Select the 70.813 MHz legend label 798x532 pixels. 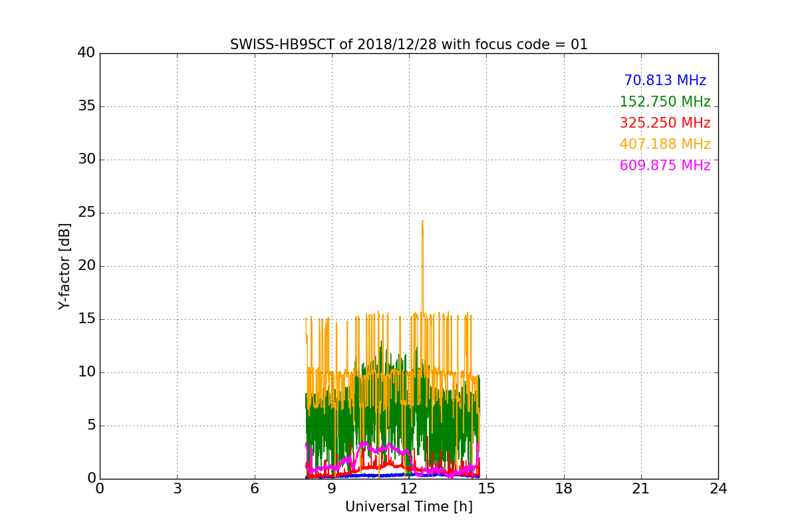tap(665, 80)
